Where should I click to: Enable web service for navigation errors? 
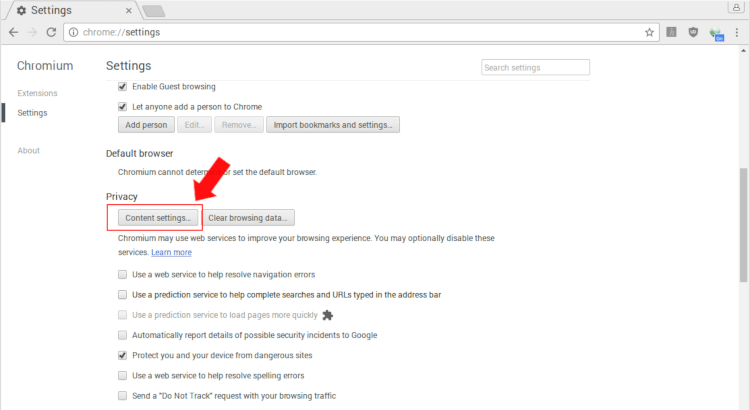coord(122,275)
